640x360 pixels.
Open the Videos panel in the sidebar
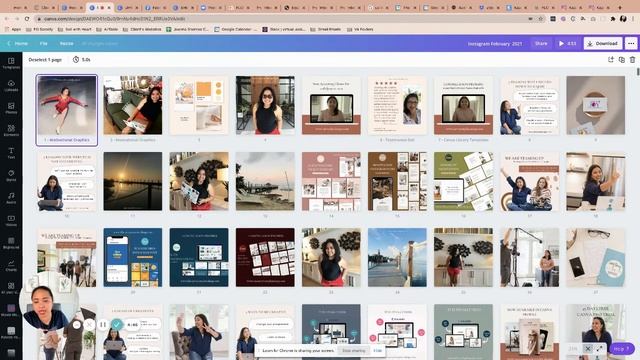pos(11,221)
